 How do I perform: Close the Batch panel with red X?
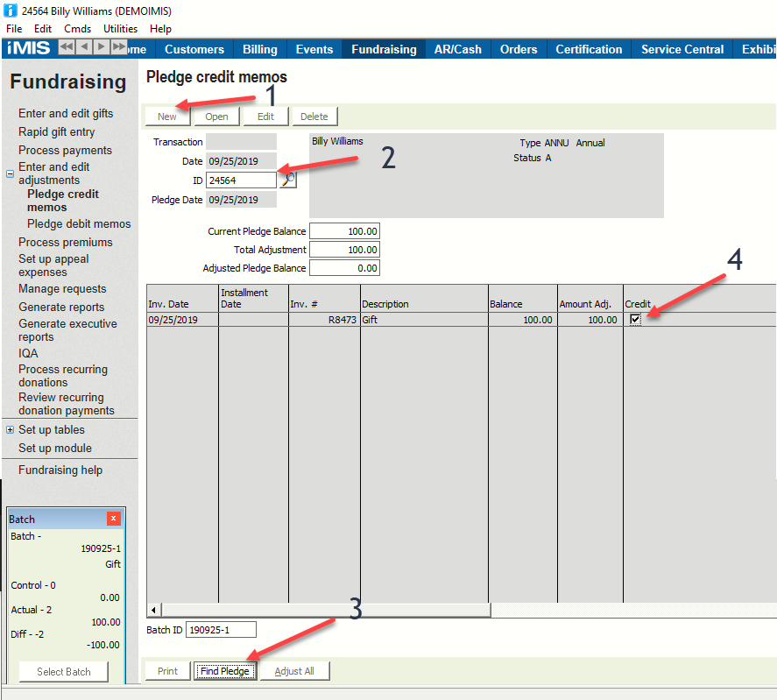(x=113, y=519)
